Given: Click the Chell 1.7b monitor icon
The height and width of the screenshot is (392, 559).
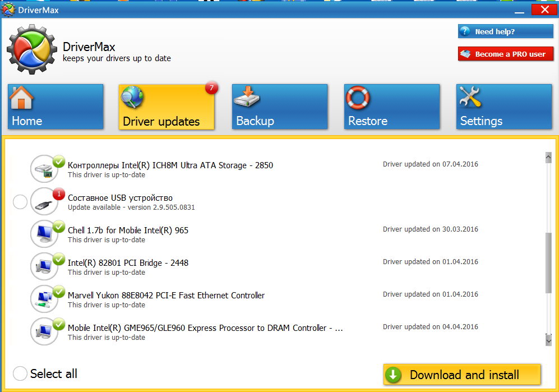Looking at the screenshot, I should (x=44, y=234).
